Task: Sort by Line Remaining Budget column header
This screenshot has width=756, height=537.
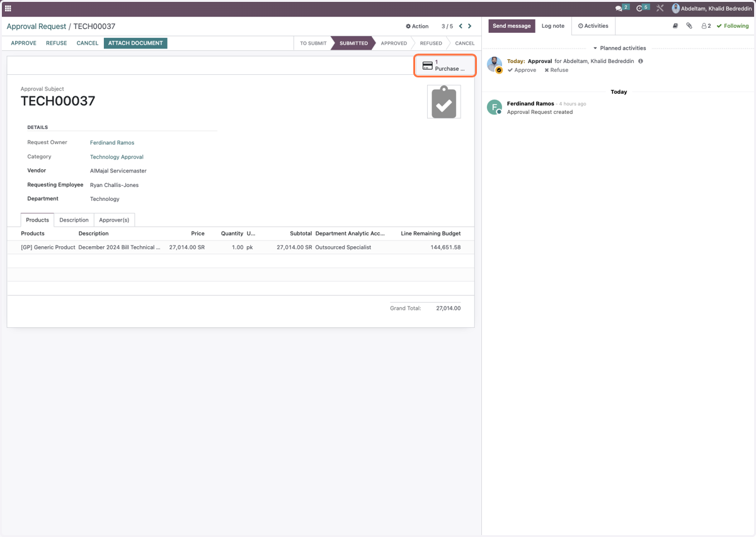Action: 431,234
